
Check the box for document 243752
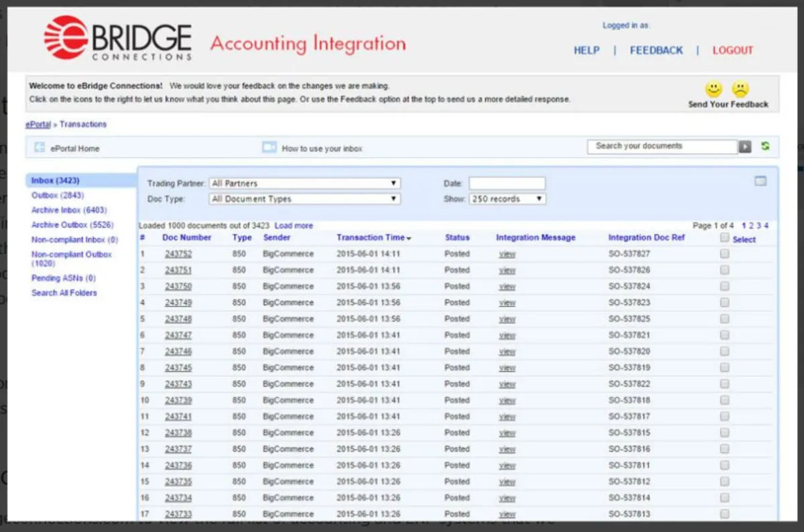(x=724, y=254)
